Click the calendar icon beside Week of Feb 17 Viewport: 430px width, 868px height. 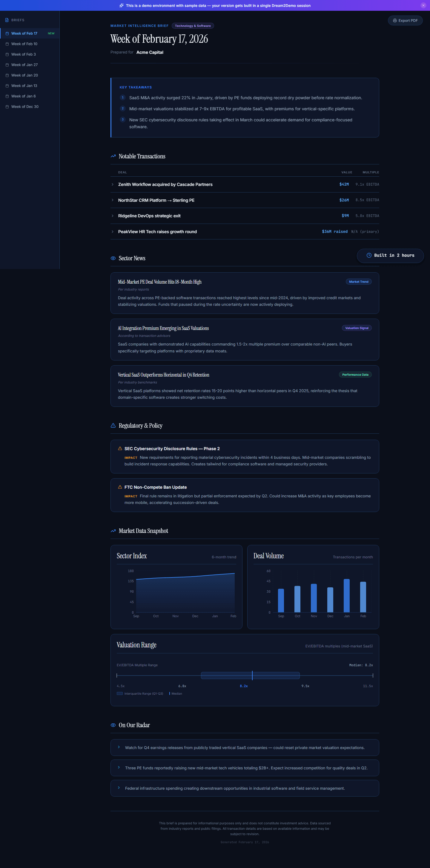coord(7,34)
